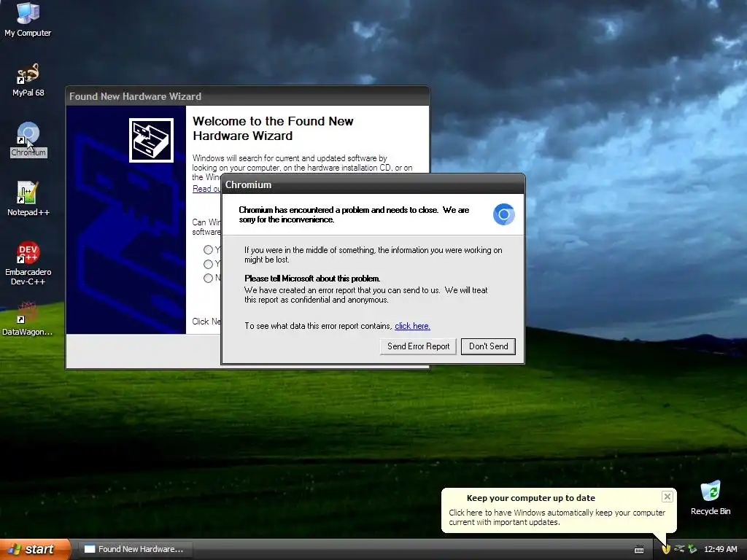Select first radio option in hardware wizard

pyautogui.click(x=208, y=249)
